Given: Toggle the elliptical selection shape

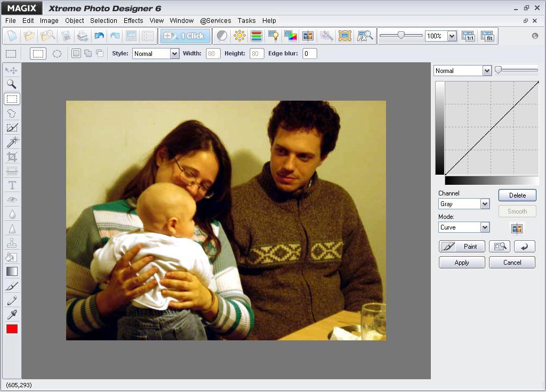Looking at the screenshot, I should [57, 53].
